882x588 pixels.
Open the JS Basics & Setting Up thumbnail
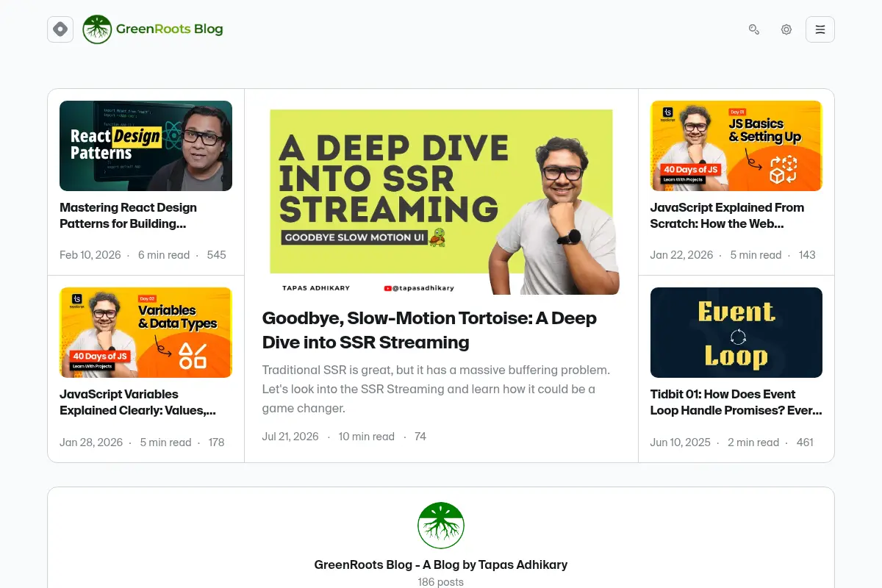[x=736, y=146]
